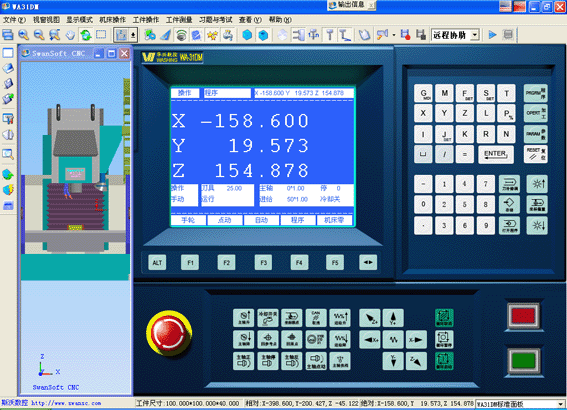Open the www.swansc.com link in status bar
Screen dimensions: 567x410
pos(66,403)
